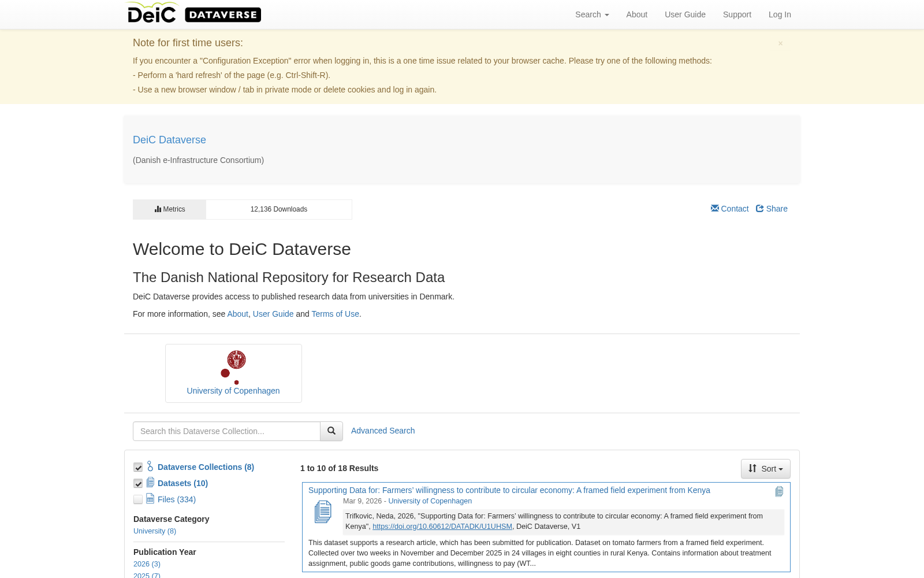Open University of Copenhagen featured collection link
This screenshot has width=924, height=578.
(x=233, y=391)
